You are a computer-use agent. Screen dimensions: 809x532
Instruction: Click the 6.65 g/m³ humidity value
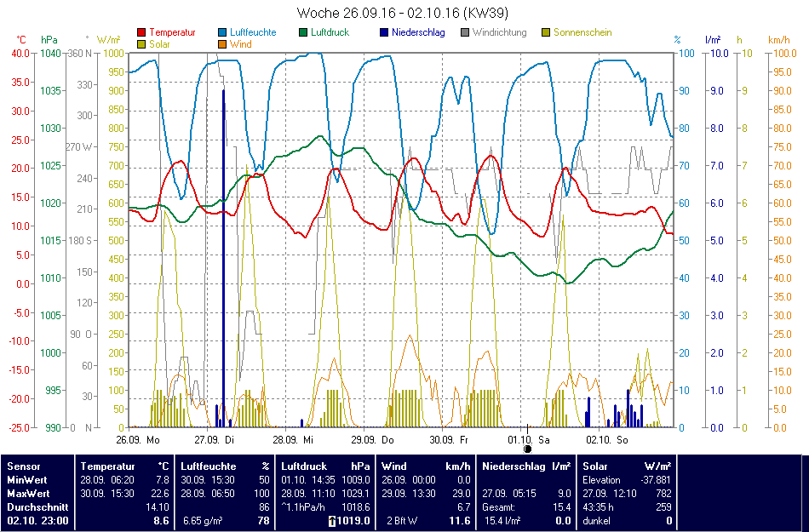pyautogui.click(x=203, y=521)
